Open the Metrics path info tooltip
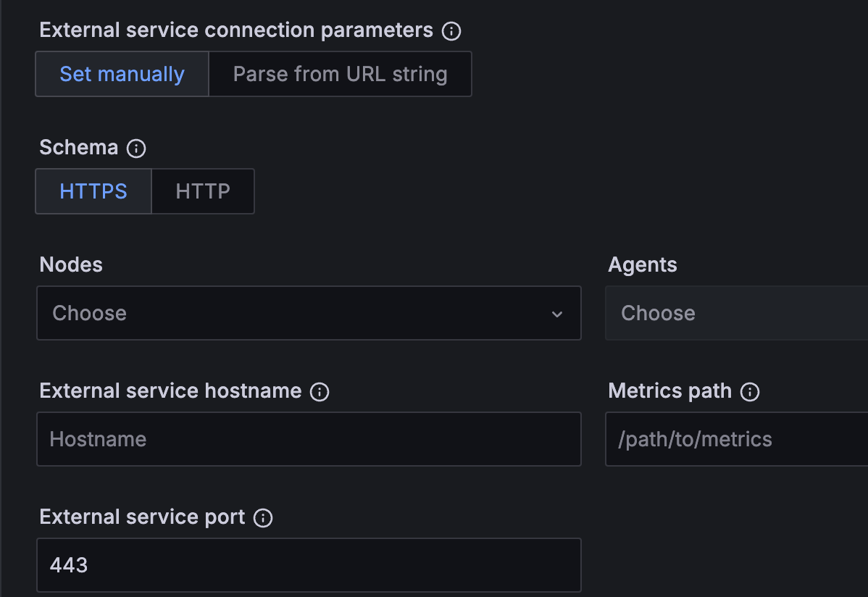Image resolution: width=868 pixels, height=597 pixels. [x=751, y=391]
